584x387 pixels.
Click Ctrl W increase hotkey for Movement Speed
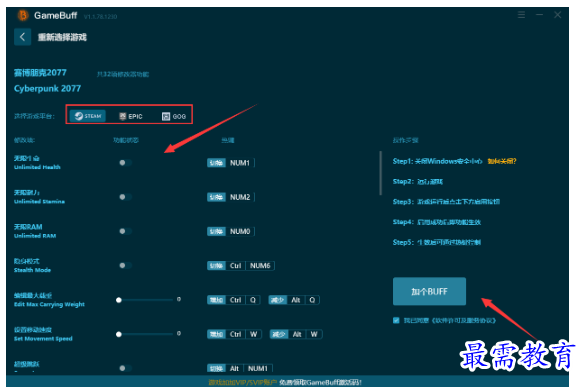pos(234,334)
